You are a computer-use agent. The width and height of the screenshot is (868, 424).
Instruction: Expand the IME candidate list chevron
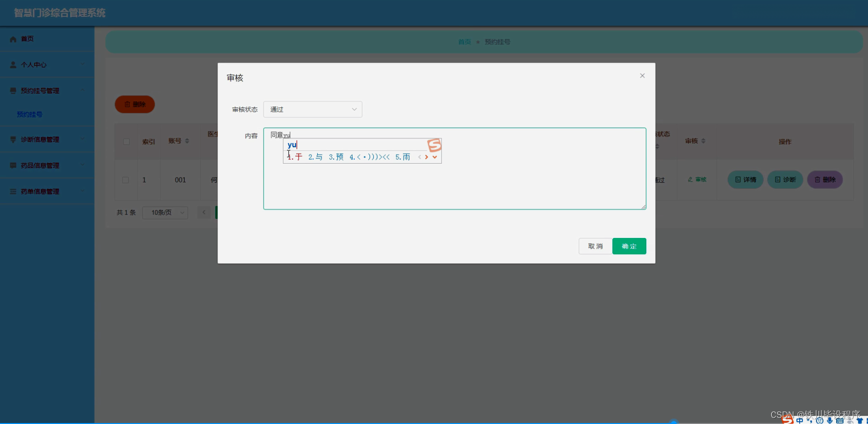435,157
